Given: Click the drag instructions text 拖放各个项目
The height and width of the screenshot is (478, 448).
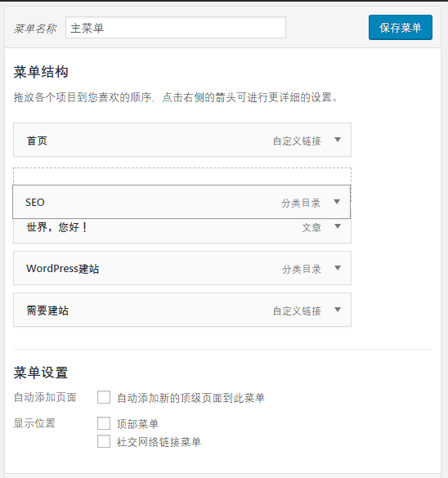Looking at the screenshot, I should [176, 97].
